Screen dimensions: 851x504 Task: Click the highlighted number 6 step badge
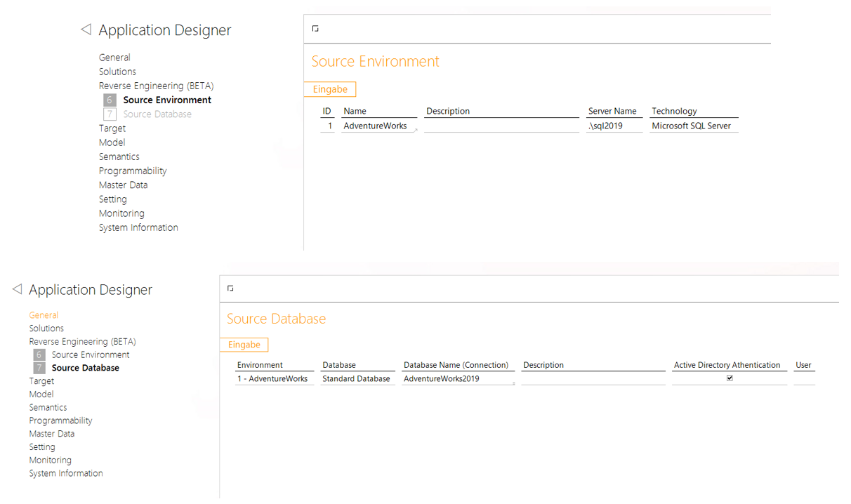110,100
